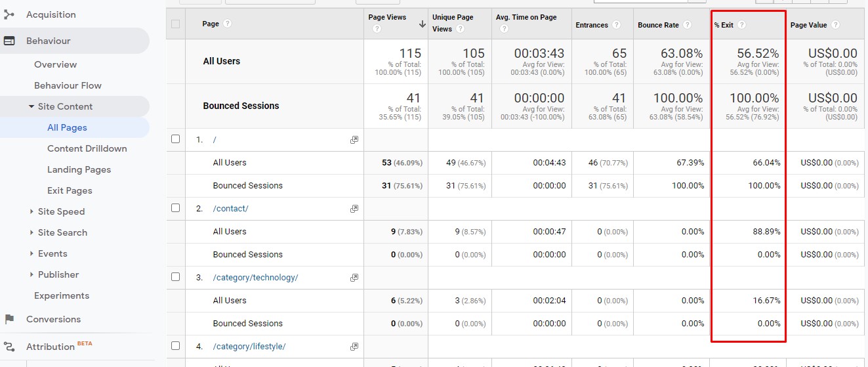The width and height of the screenshot is (868, 367).
Task: Expand the Events submenu
Action: click(31, 253)
